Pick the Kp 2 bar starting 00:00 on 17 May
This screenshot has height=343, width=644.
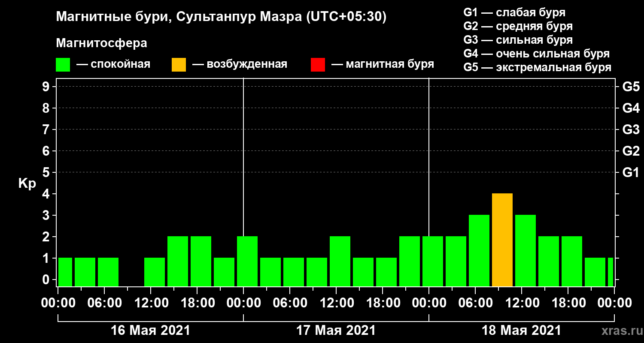(x=247, y=262)
